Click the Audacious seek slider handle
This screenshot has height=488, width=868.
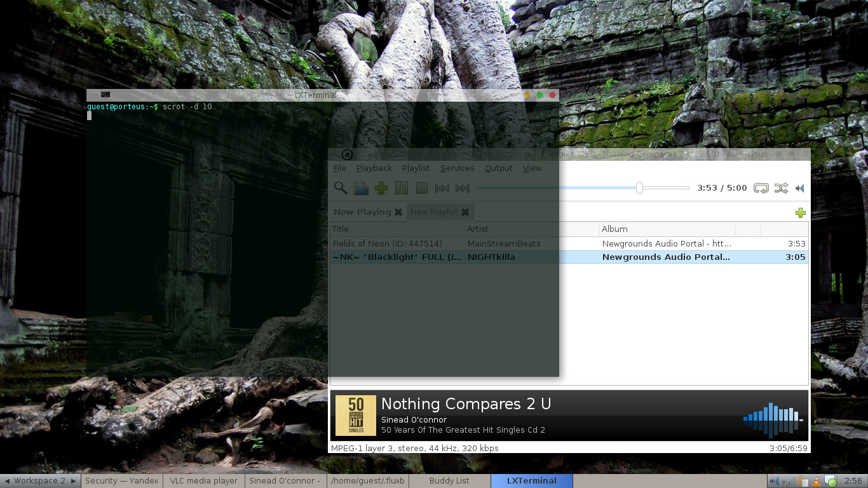[639, 187]
